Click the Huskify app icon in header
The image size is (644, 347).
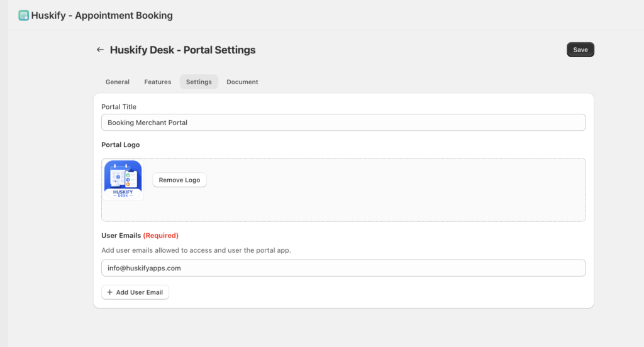(23, 16)
